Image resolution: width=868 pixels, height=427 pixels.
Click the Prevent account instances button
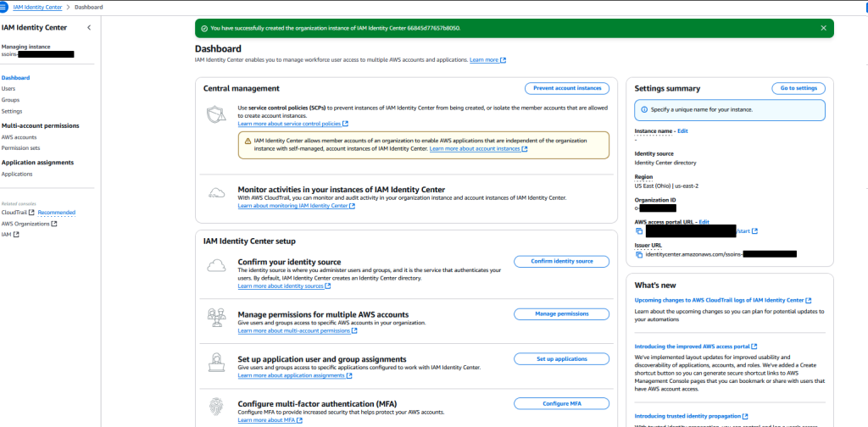pyautogui.click(x=567, y=88)
